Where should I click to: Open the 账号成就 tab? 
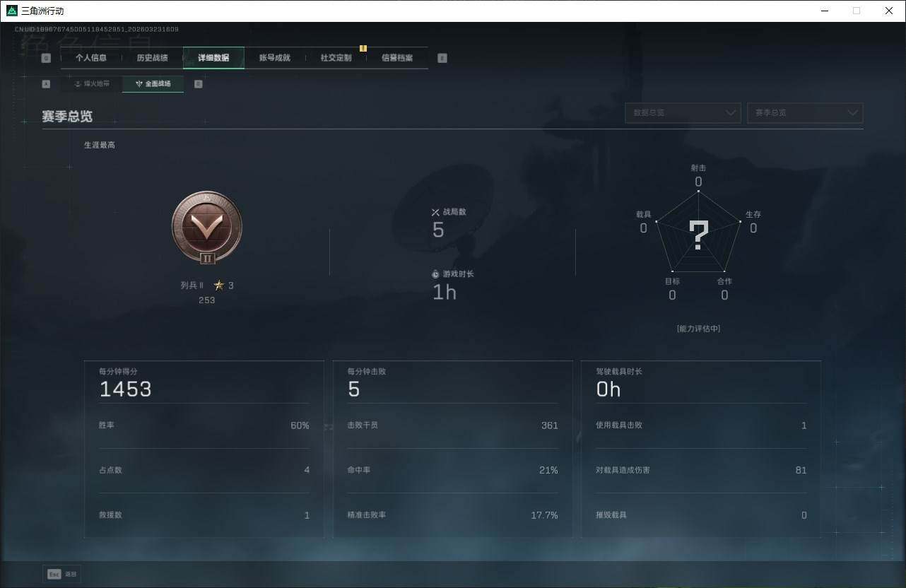(275, 58)
